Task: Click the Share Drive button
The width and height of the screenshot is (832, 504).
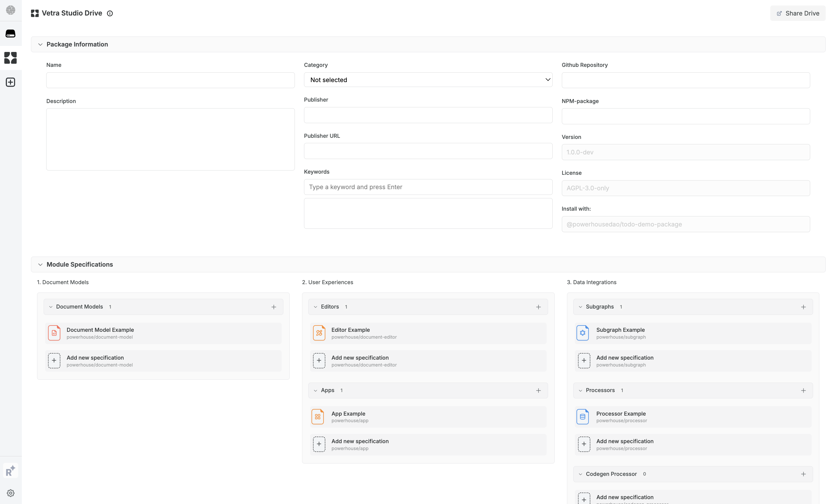Action: coord(798,13)
